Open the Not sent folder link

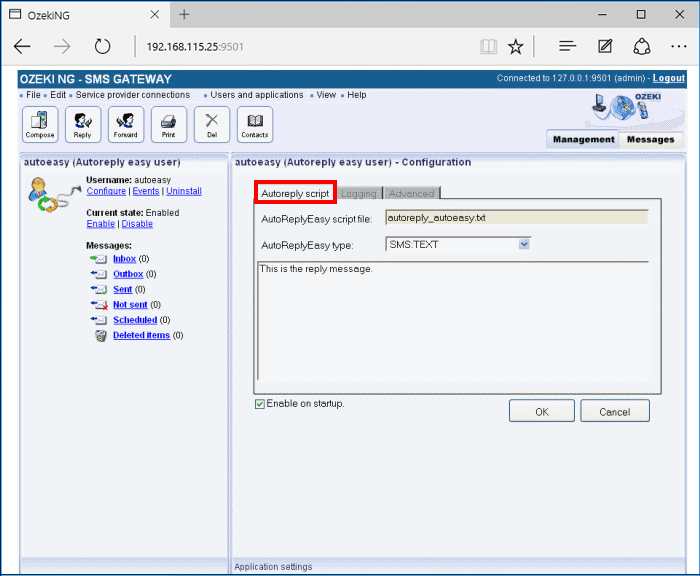pyautogui.click(x=130, y=305)
